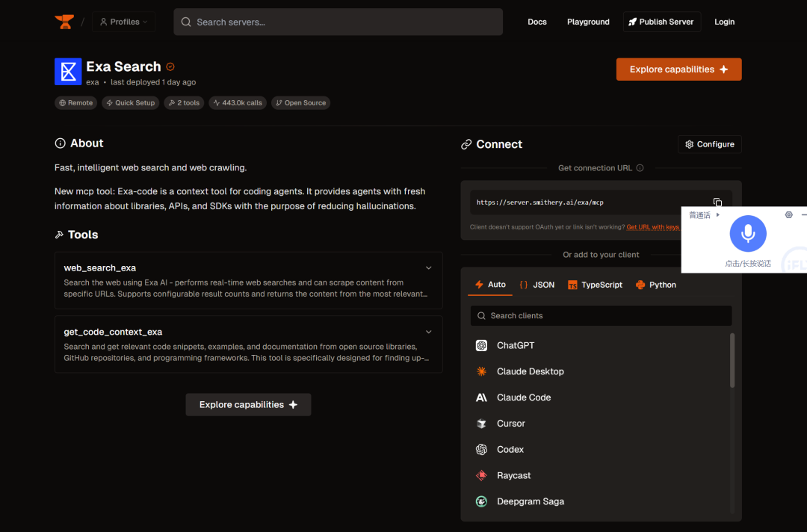Click the Open Source tag

click(x=300, y=103)
